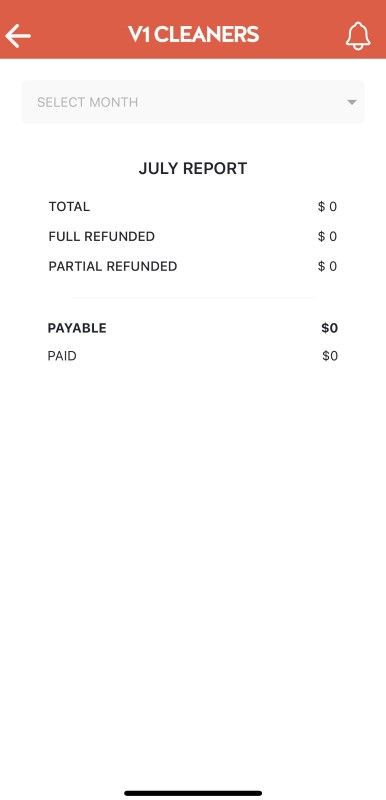
Task: Click the PAYABLE dollar amount
Action: (329, 328)
